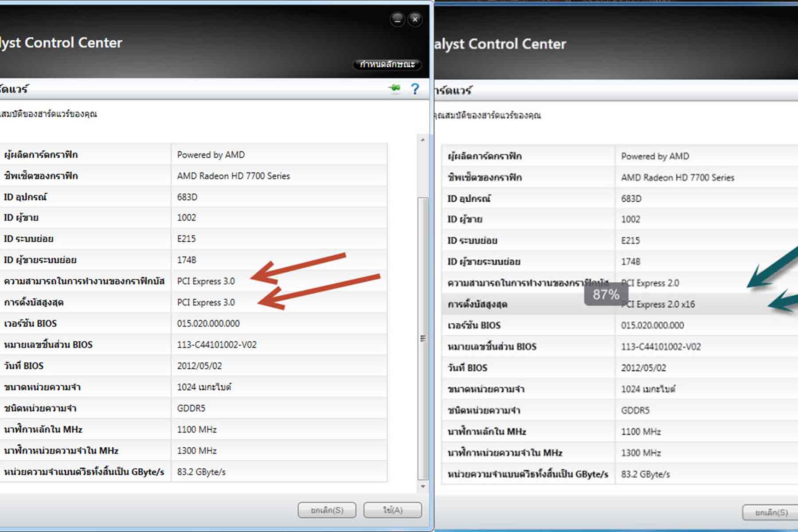Select '1300 MHz' in right window

pyautogui.click(x=641, y=453)
